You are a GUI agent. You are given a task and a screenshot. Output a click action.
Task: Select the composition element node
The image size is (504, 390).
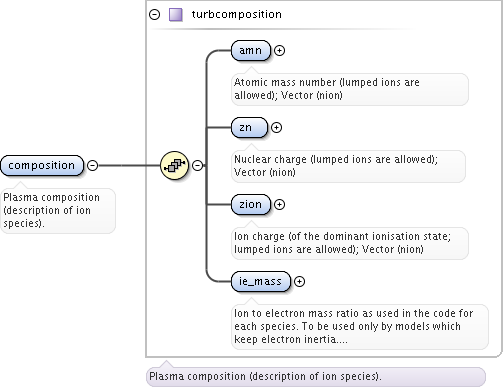tap(42, 165)
